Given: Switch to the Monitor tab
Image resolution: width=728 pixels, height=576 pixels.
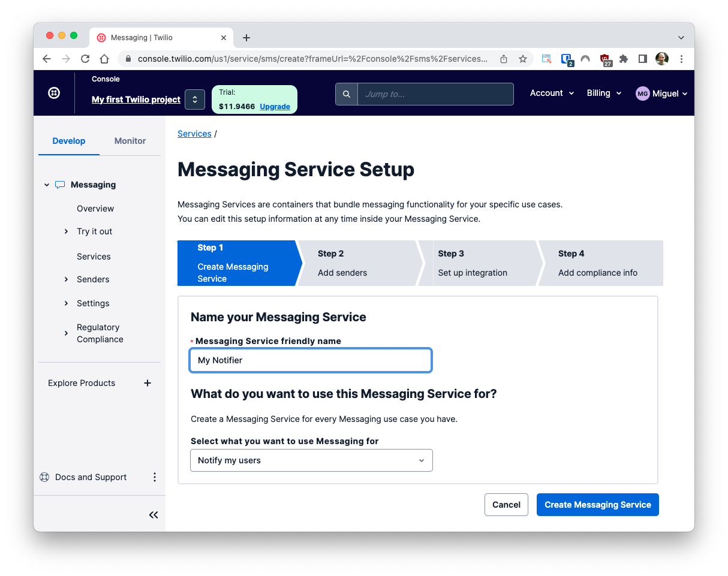Looking at the screenshot, I should (x=130, y=141).
